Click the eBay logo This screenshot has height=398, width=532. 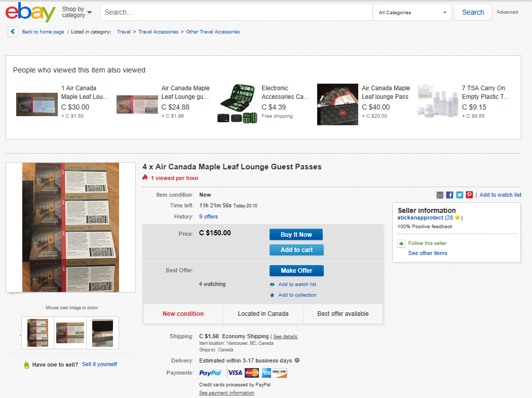[x=30, y=12]
